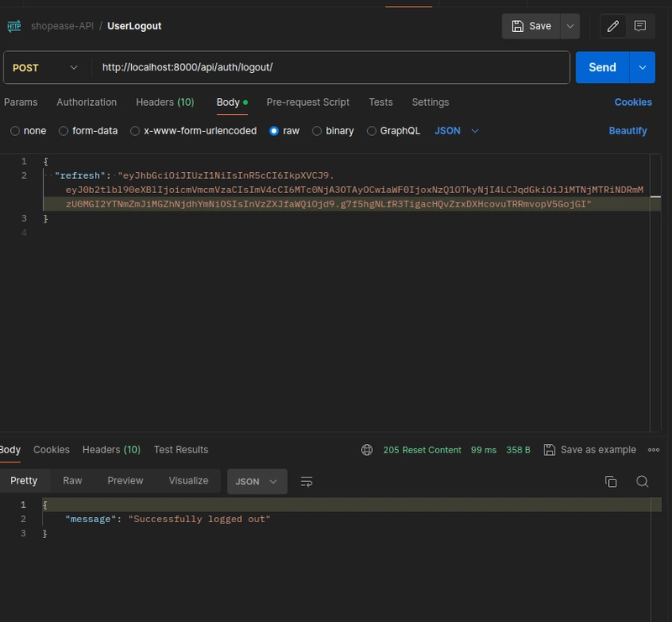Screen dimensions: 672x622
Task: Click the "refresh" key in request body
Action: coord(80,175)
